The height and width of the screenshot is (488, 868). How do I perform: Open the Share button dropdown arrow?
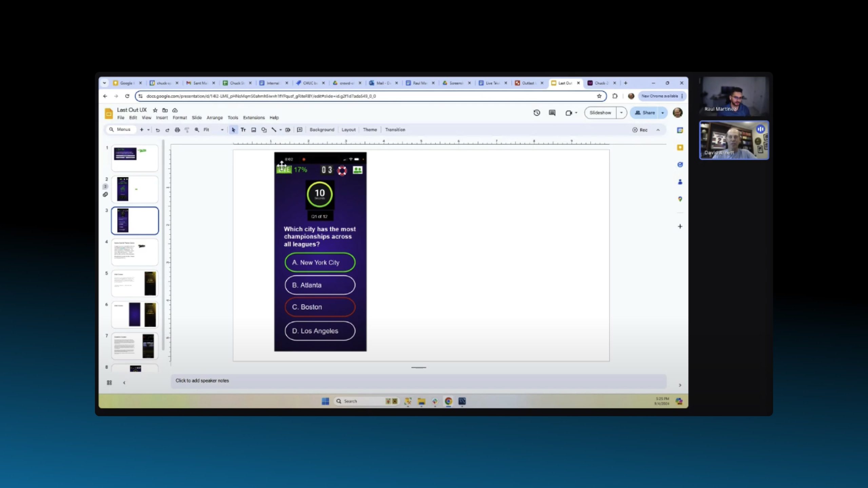[x=663, y=113]
